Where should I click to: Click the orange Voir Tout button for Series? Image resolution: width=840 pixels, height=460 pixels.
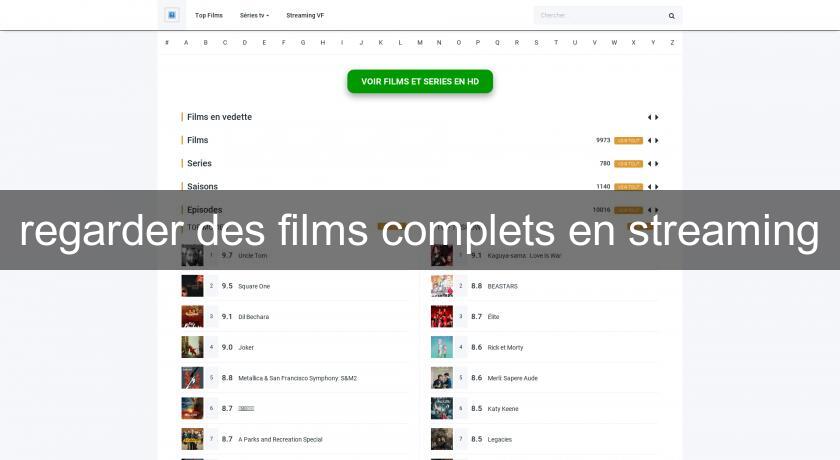628,163
